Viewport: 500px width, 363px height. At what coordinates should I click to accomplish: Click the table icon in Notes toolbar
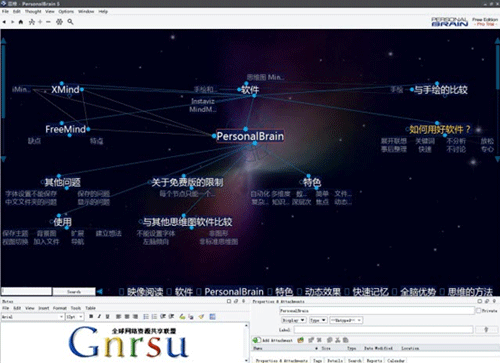212,317
